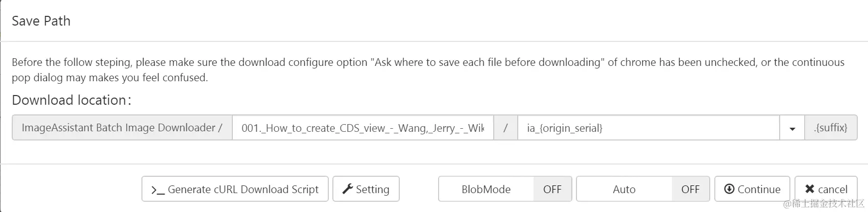Click the ia_{origin_serial} filename pattern field

point(648,128)
